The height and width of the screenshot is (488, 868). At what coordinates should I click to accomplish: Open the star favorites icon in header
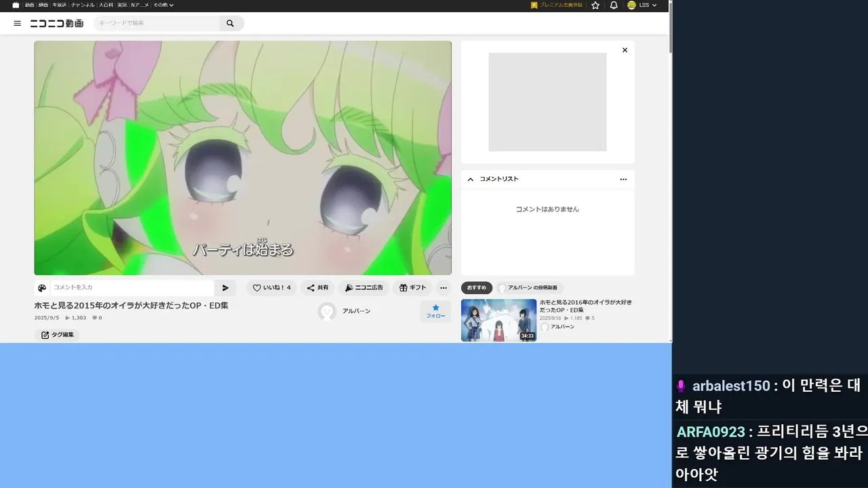595,5
